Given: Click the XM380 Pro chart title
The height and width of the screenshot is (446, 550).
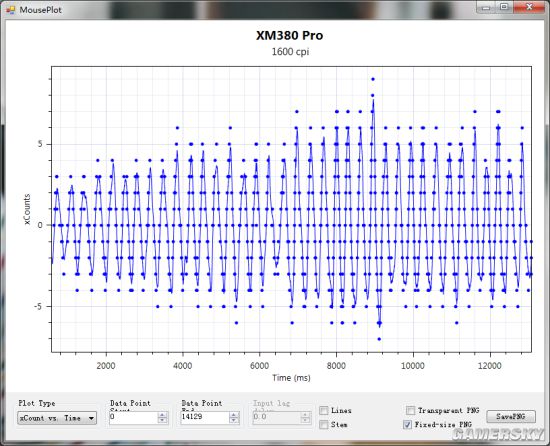Looking at the screenshot, I should pyautogui.click(x=289, y=35).
